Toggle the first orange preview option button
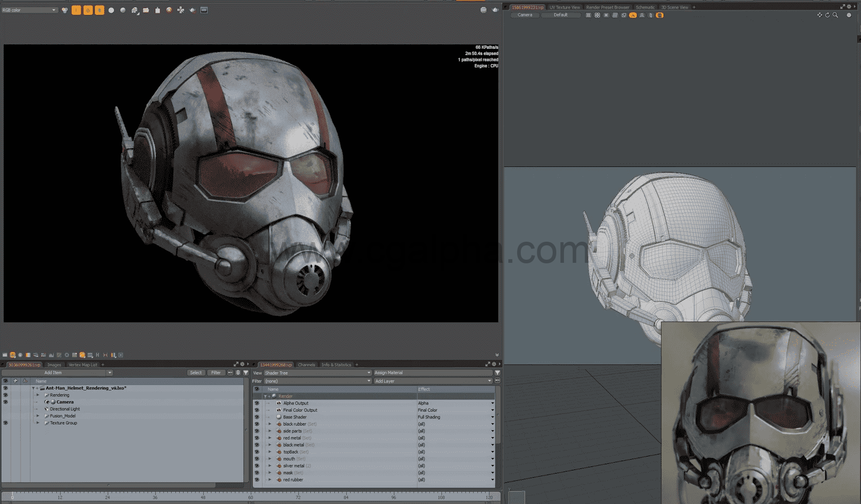Viewport: 861px width, 504px height. click(x=76, y=10)
